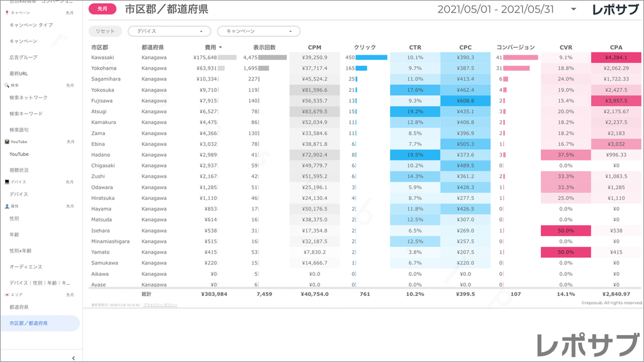The image size is (644, 362).
Task: Click the 属性 person icon in the sidebar
Action: click(6, 206)
